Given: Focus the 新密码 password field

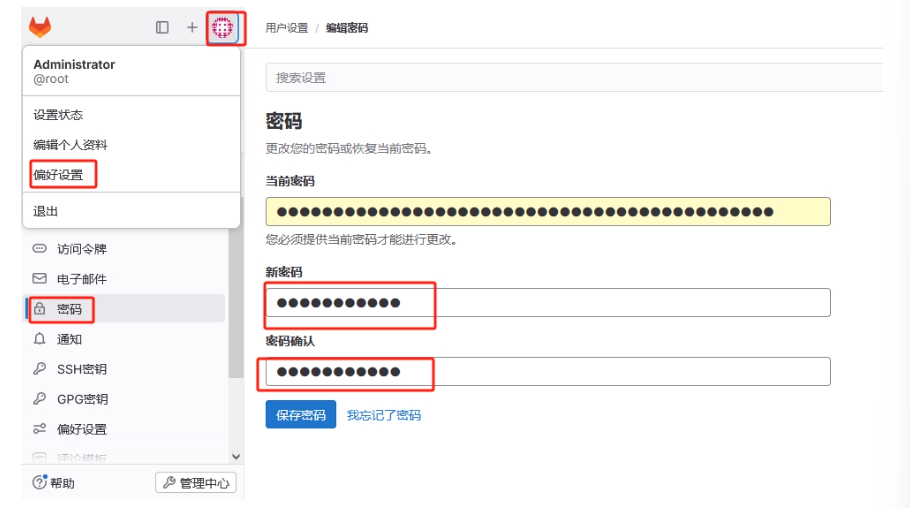Looking at the screenshot, I should point(548,302).
